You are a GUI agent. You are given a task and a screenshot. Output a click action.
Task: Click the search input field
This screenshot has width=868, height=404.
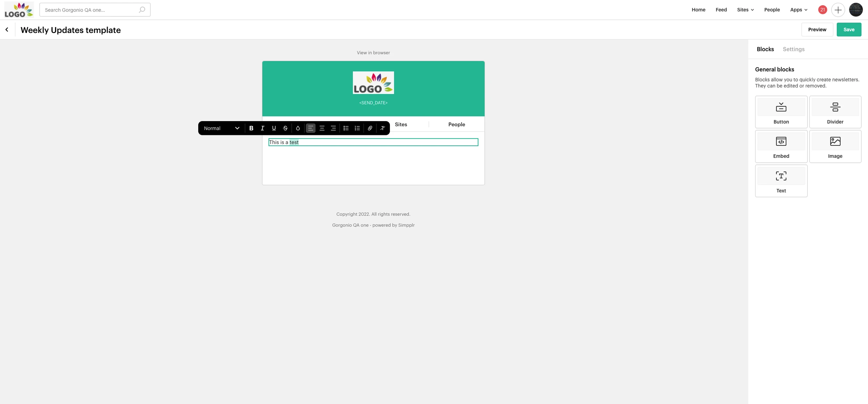[x=90, y=10]
